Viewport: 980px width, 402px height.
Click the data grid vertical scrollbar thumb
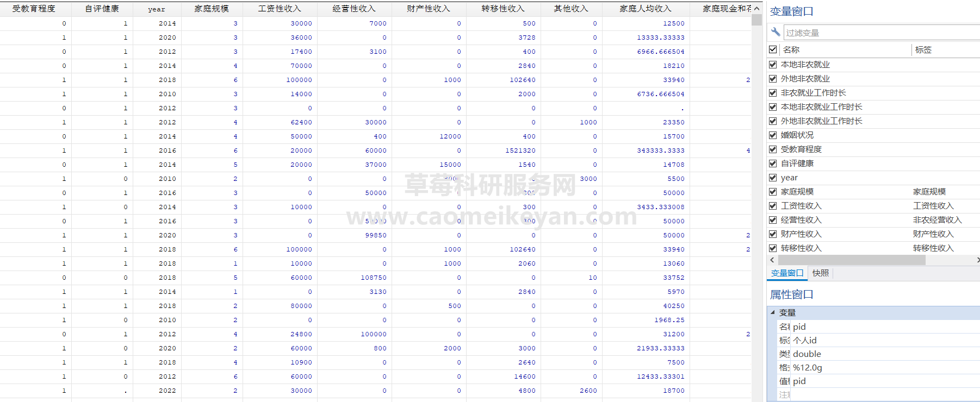tap(756, 20)
